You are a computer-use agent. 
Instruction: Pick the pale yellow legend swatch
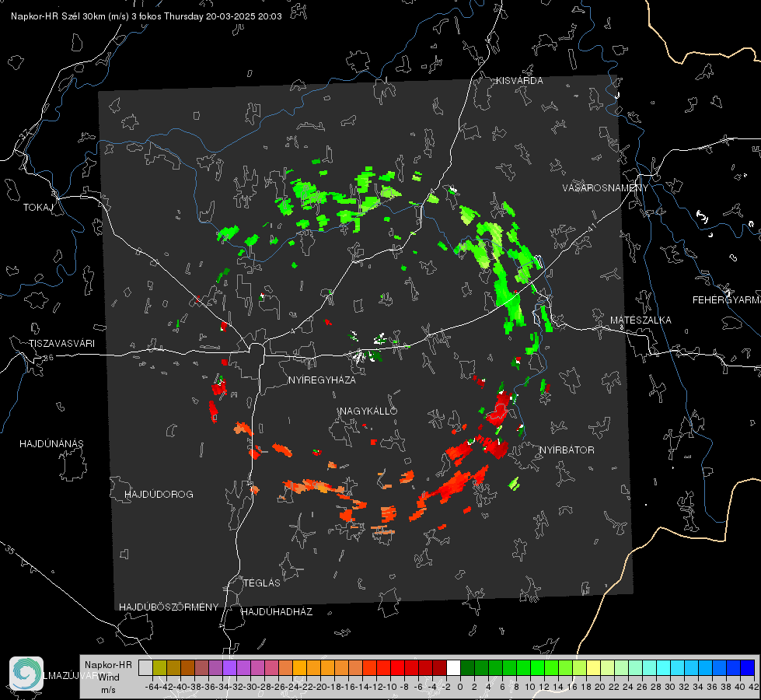593,667
